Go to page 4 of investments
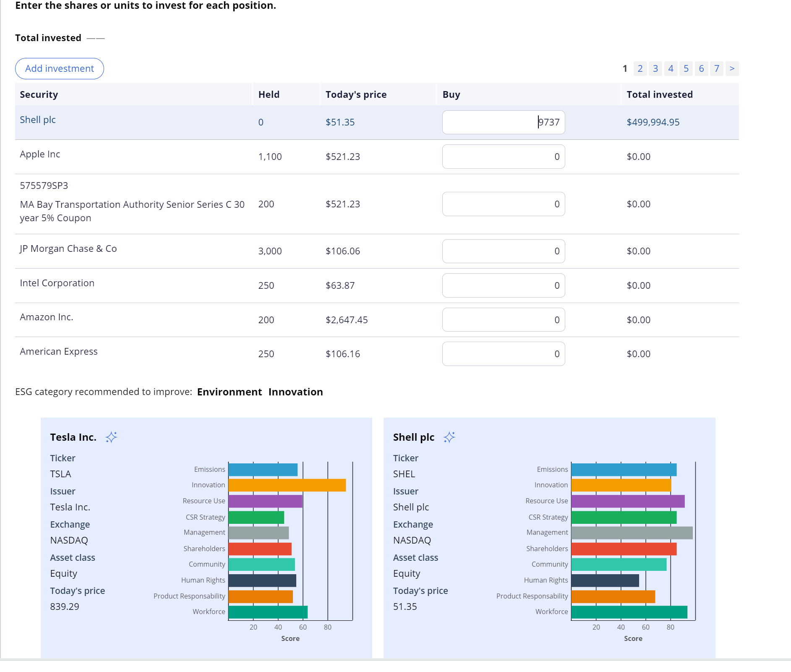 click(671, 68)
